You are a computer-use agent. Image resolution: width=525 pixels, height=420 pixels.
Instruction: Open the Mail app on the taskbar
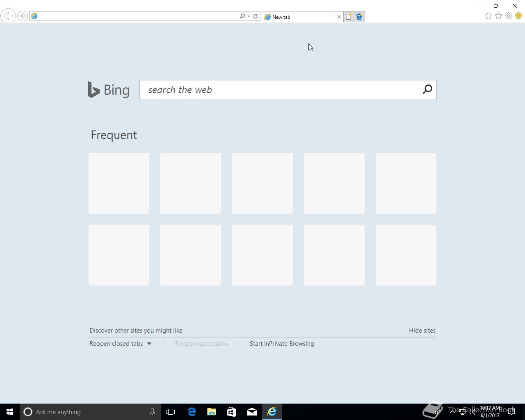tap(251, 412)
